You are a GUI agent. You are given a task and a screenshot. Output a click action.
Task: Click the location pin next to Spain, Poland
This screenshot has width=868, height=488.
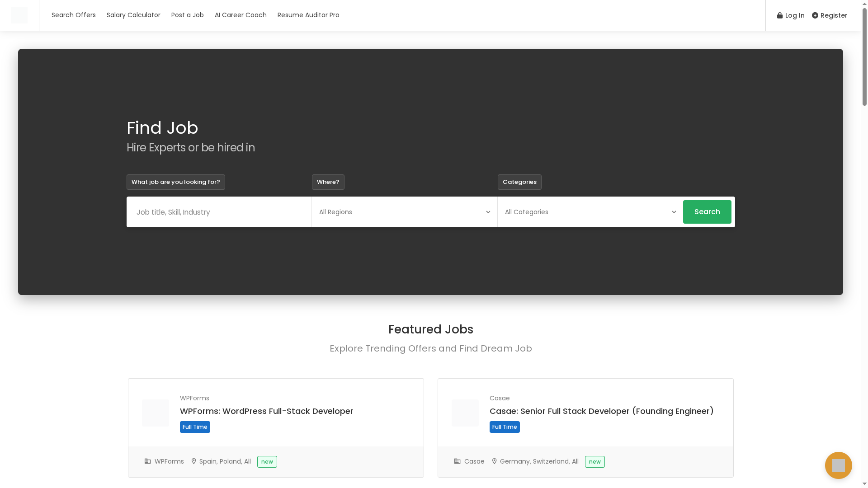tap(193, 461)
